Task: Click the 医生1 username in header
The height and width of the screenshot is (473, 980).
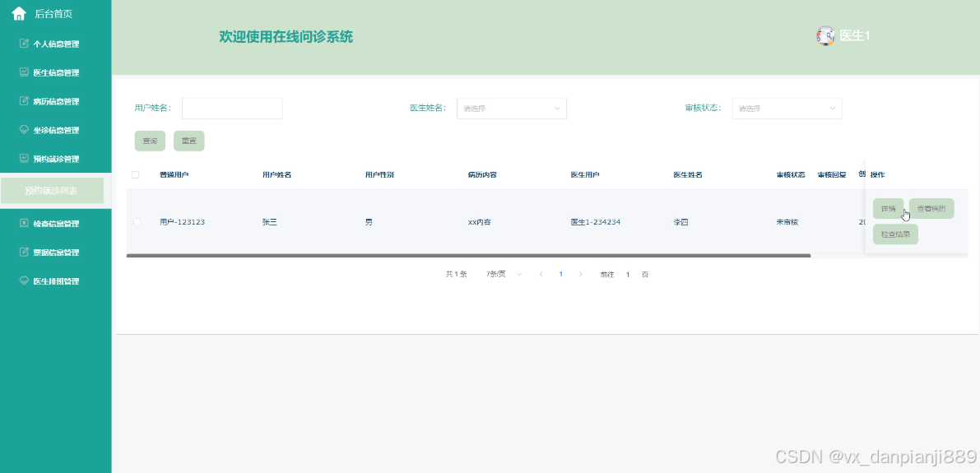Action: pyautogui.click(x=854, y=35)
